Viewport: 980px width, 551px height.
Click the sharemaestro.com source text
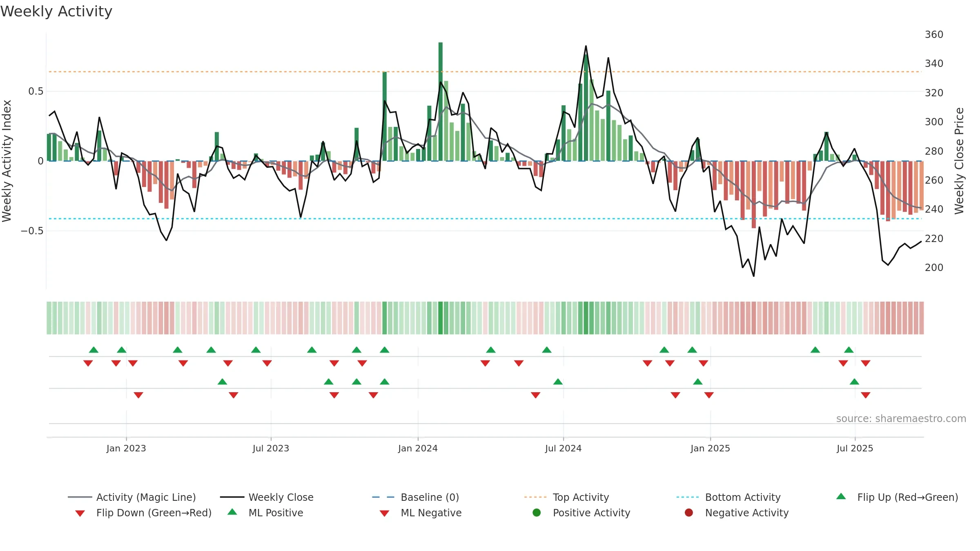901,418
